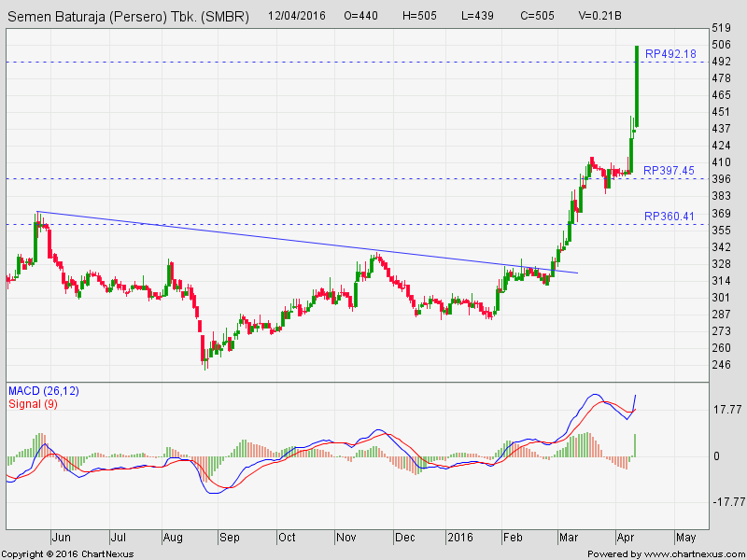Screen dimensions: 747x560
Task: Select the volume value V=0.21B
Action: tap(599, 16)
